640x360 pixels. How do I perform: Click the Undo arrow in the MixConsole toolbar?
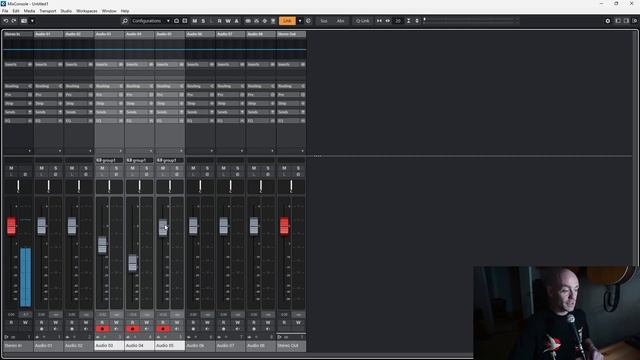point(6,21)
